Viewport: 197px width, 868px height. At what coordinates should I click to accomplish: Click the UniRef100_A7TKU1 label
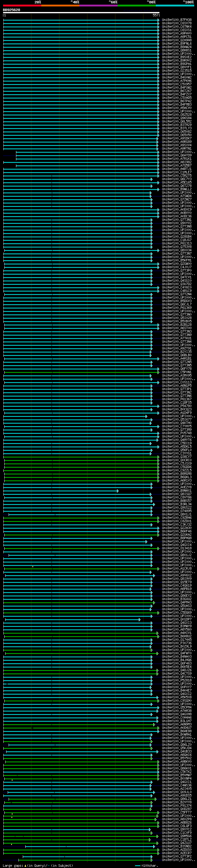pyautogui.click(x=177, y=338)
